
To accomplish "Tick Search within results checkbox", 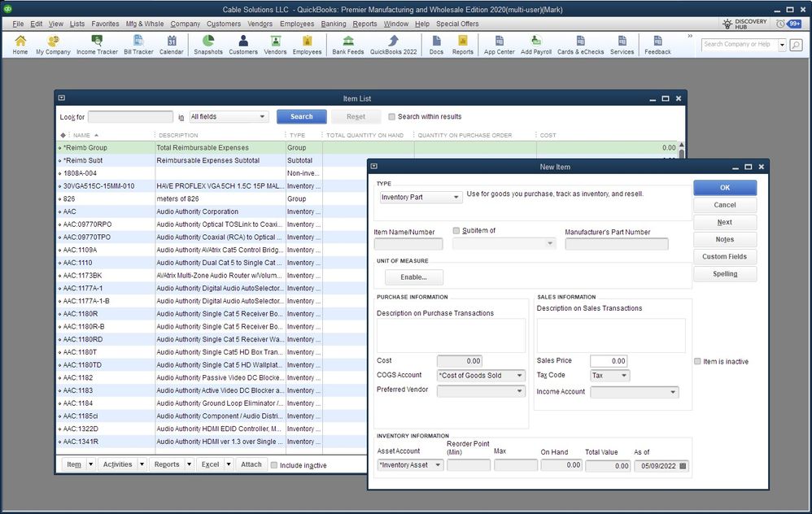I will [x=391, y=116].
